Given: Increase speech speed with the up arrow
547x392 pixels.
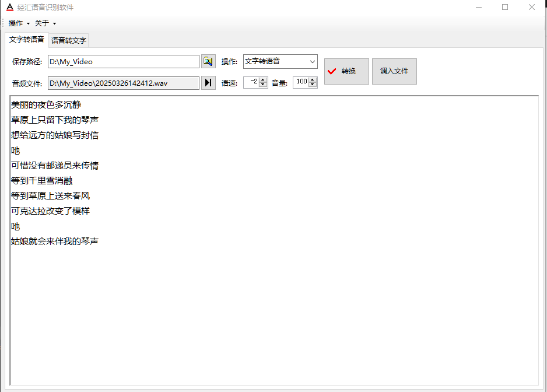Looking at the screenshot, I should point(263,80).
